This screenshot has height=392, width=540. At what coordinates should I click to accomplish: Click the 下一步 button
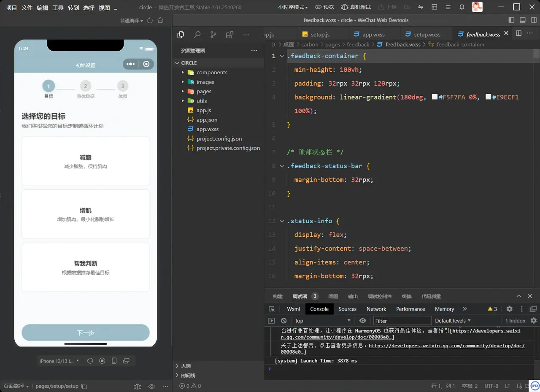click(86, 333)
